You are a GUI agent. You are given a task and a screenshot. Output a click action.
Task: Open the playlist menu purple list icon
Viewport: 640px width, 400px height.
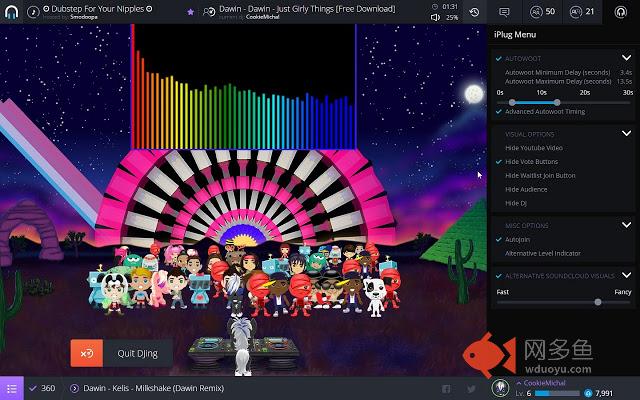click(x=12, y=388)
